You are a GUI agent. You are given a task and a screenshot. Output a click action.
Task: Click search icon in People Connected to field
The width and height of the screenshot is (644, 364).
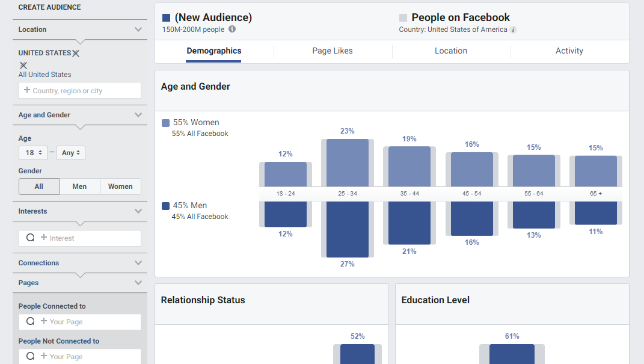tap(30, 321)
